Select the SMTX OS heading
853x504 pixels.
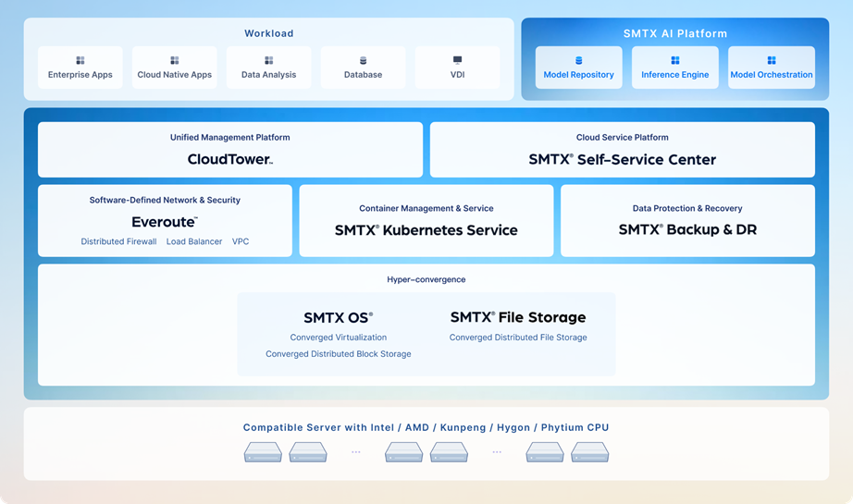pos(338,317)
